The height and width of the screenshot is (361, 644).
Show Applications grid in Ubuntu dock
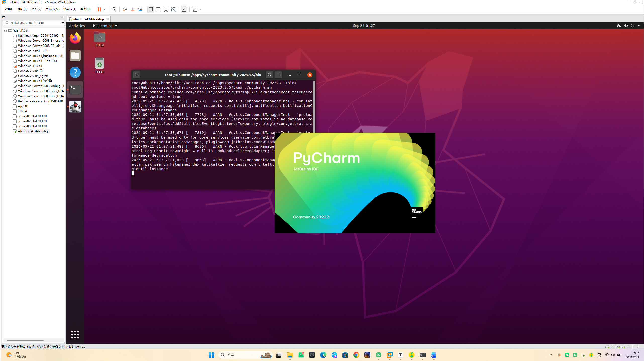pos(75,335)
